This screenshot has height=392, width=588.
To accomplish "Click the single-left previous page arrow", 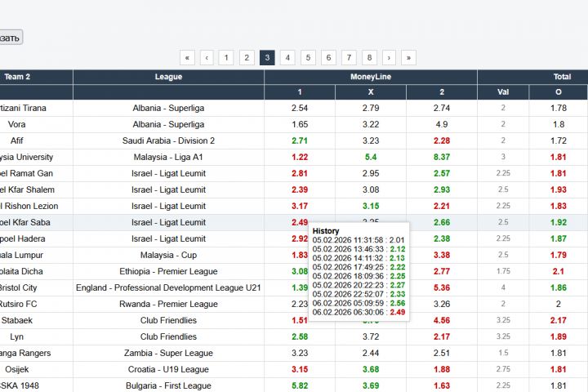I will point(207,57).
